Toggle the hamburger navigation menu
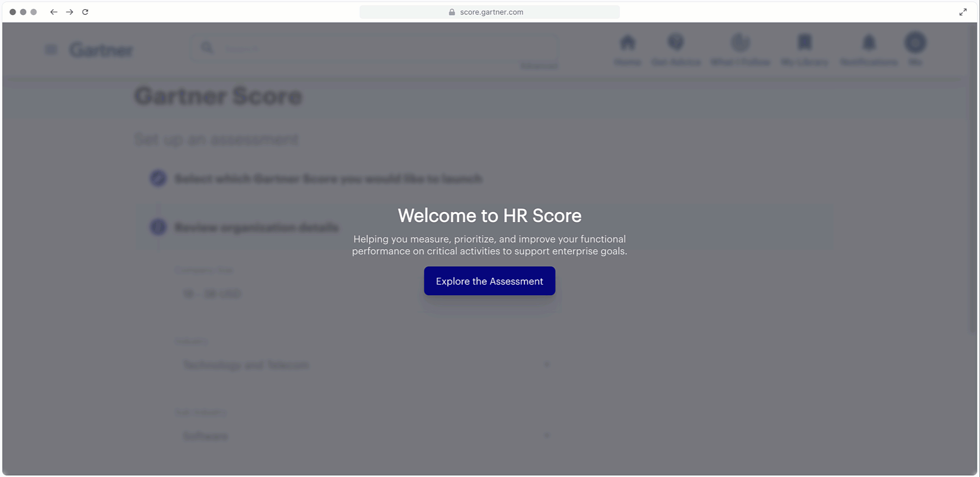980x477 pixels. click(51, 49)
